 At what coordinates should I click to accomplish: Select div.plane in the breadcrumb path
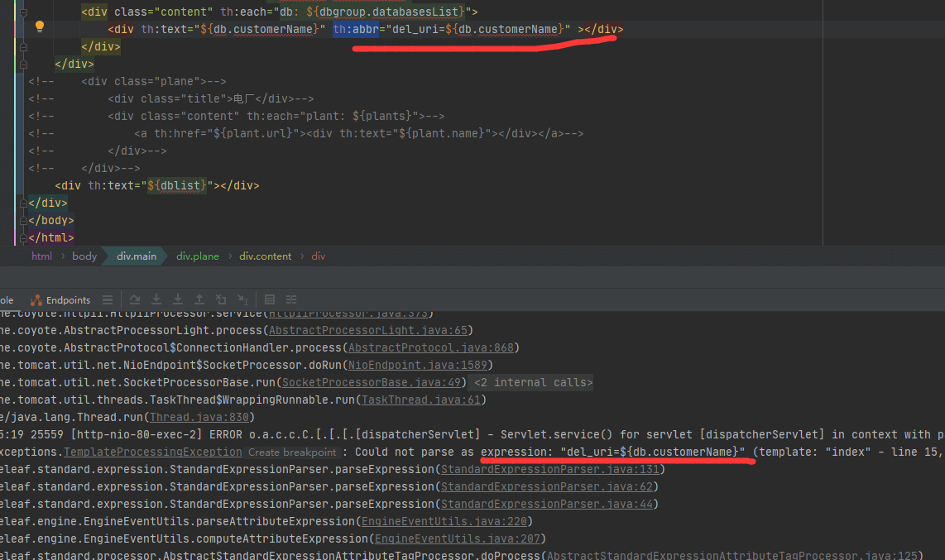pos(198,256)
